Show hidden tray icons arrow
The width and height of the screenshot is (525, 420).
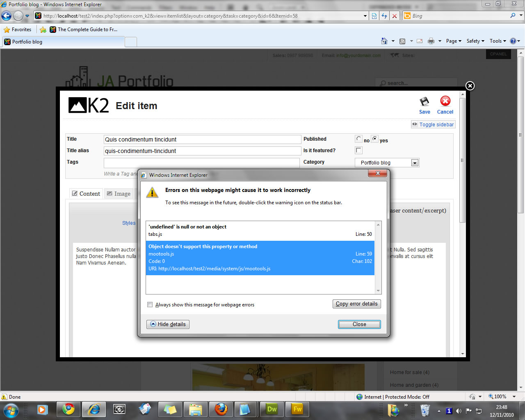pyautogui.click(x=439, y=411)
